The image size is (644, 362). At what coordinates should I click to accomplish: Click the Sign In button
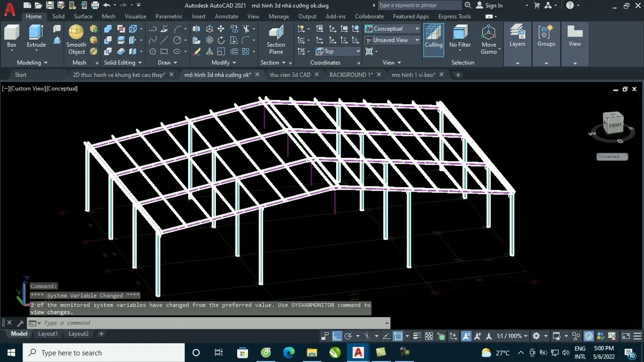(x=489, y=6)
